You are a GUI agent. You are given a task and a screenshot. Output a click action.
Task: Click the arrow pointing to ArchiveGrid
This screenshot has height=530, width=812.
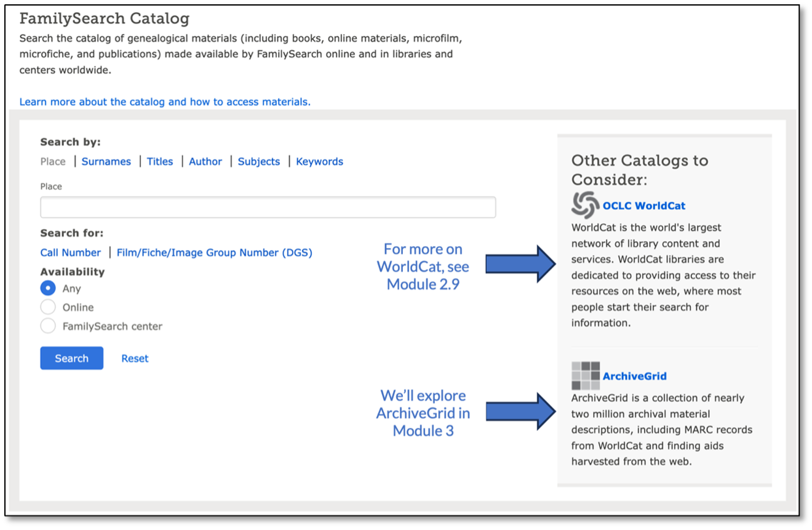tap(520, 411)
